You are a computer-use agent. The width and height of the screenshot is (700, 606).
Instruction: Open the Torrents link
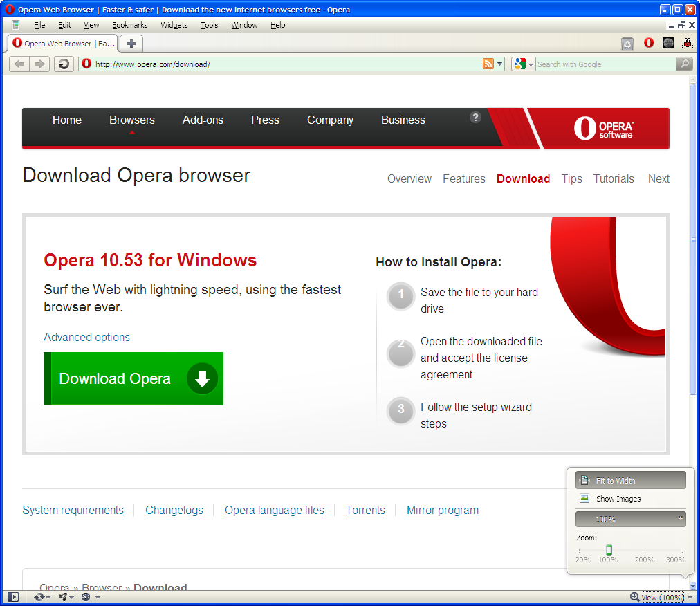tap(365, 510)
